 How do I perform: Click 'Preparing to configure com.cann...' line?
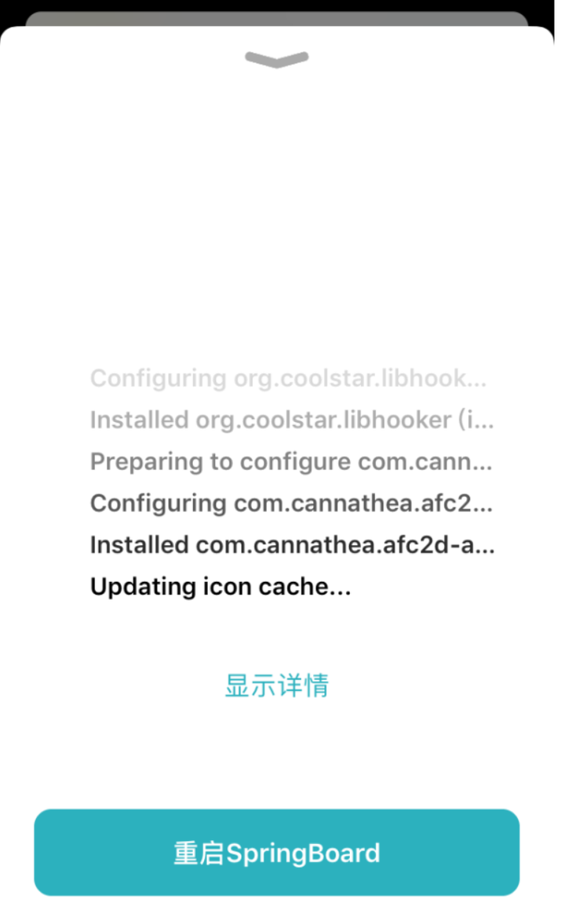(x=291, y=461)
